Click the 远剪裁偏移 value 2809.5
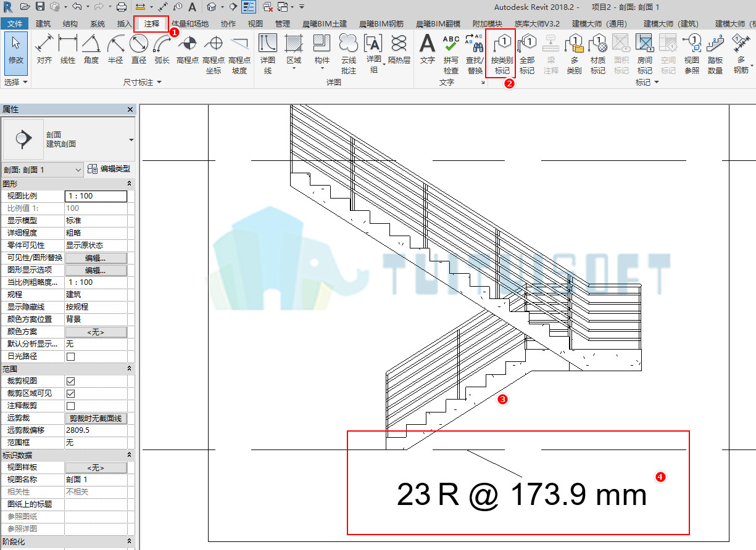756x550 pixels. pos(96,430)
